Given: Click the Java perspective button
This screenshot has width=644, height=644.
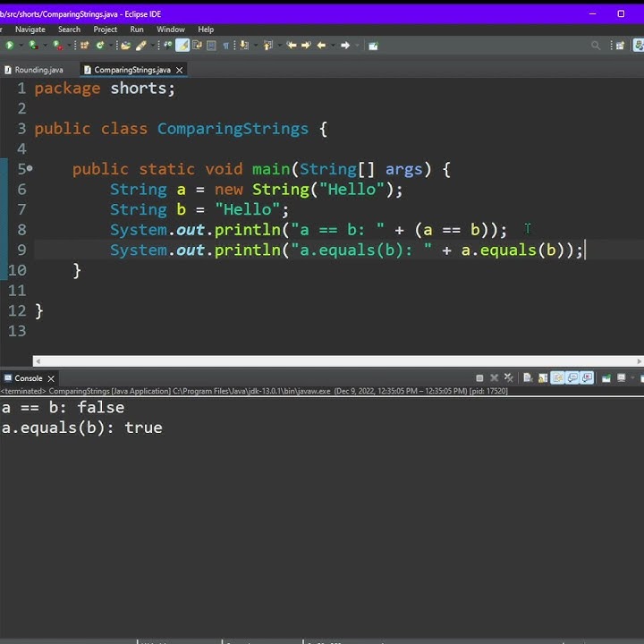Looking at the screenshot, I should tap(638, 46).
